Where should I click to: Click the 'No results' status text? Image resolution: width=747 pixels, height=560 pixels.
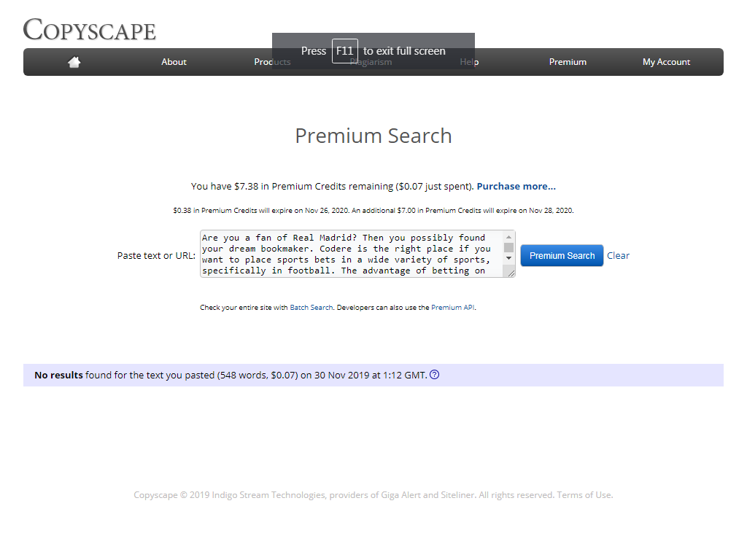58,376
